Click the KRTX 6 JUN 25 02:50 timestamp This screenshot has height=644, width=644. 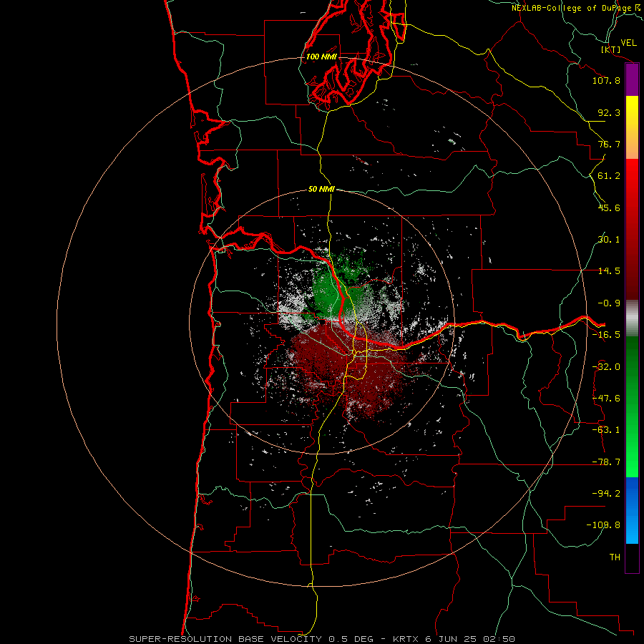pyautogui.click(x=454, y=639)
